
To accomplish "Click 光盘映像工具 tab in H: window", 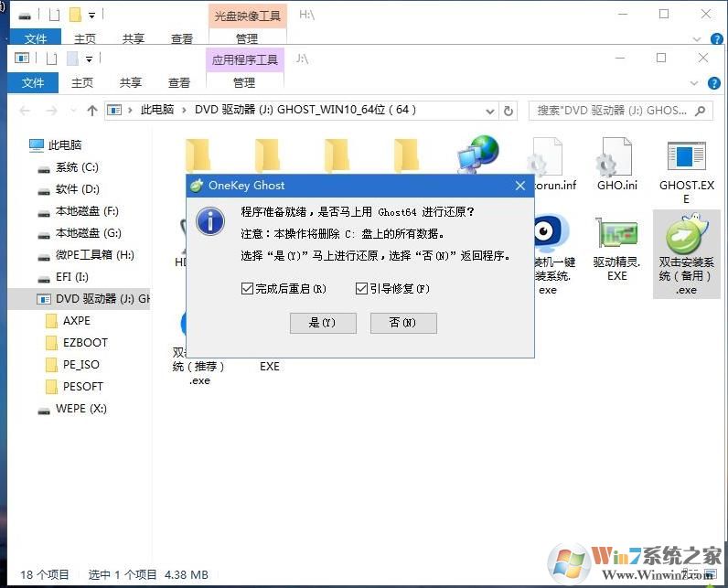I will (x=248, y=16).
